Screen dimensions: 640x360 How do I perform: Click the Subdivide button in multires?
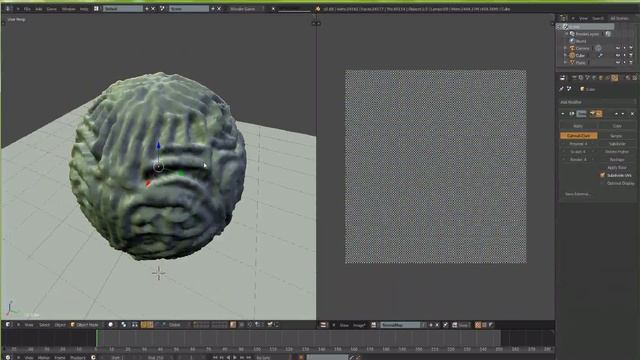click(x=617, y=144)
